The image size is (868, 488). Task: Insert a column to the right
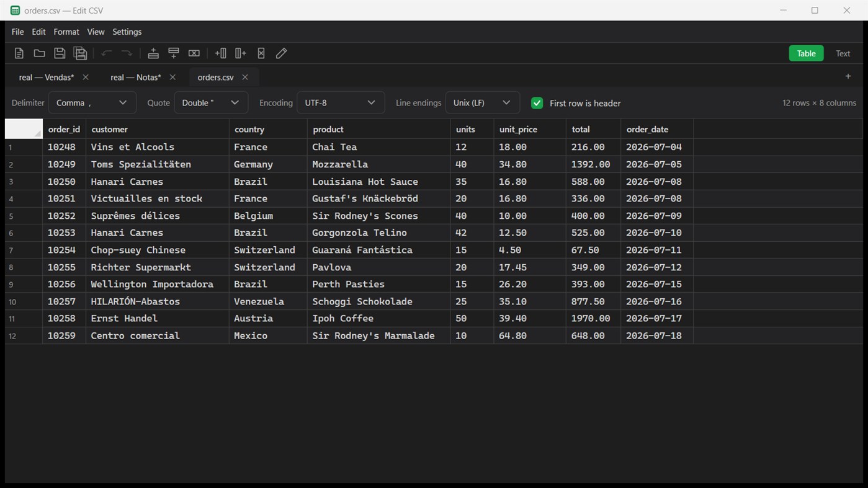click(241, 53)
